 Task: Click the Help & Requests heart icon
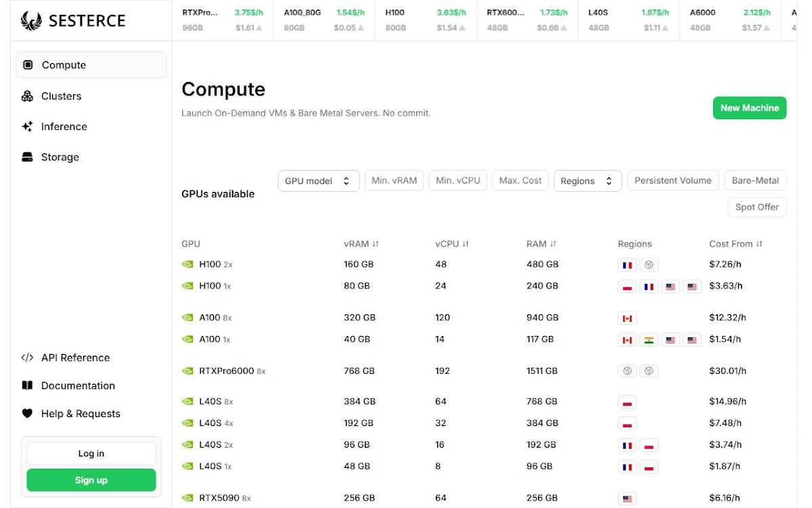pyautogui.click(x=27, y=413)
